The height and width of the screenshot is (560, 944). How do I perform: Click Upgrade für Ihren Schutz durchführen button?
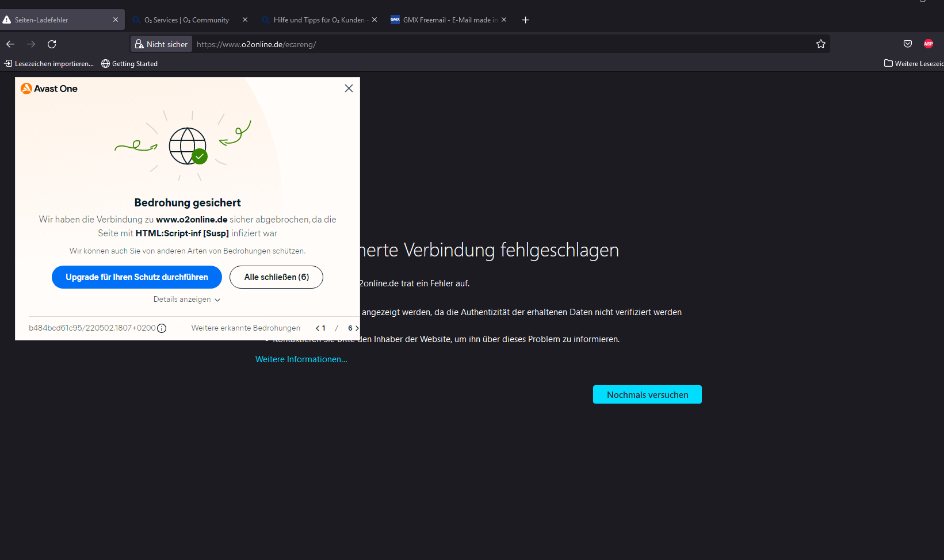click(137, 277)
